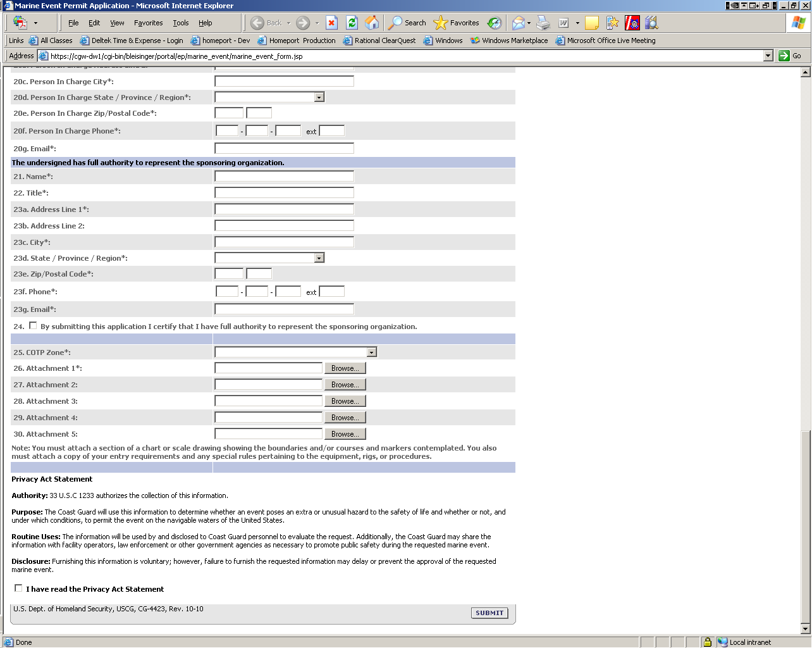Print the page using the printer icon

pos(543,23)
